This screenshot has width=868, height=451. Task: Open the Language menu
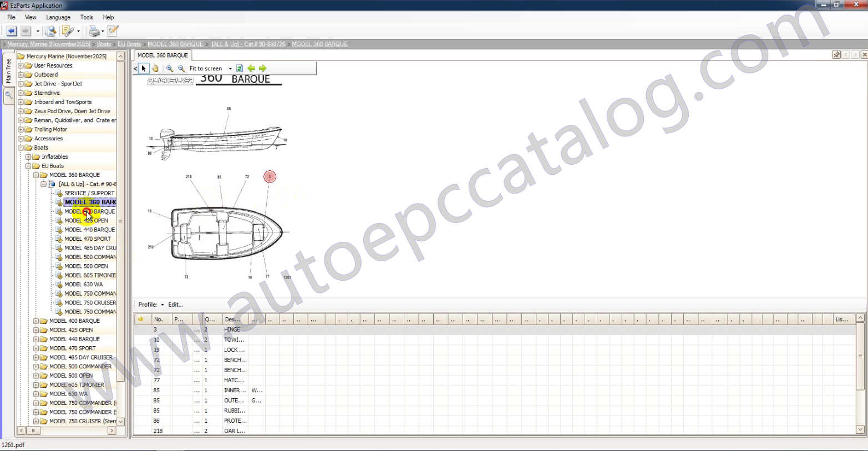(58, 17)
